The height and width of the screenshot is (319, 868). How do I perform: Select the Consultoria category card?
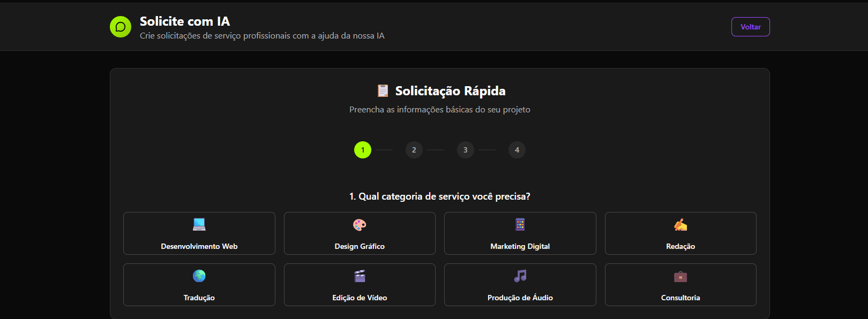click(x=680, y=285)
